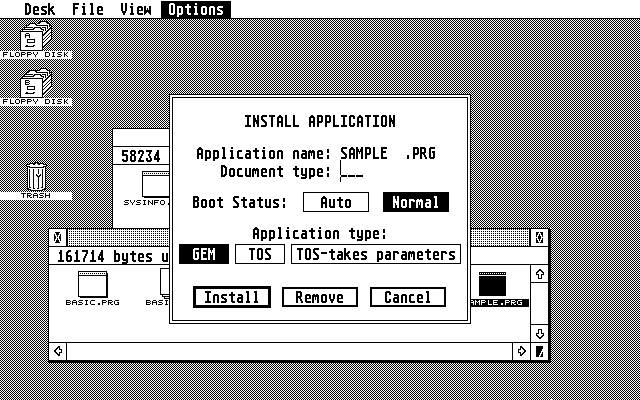Set Boot Status to Auto

(336, 202)
